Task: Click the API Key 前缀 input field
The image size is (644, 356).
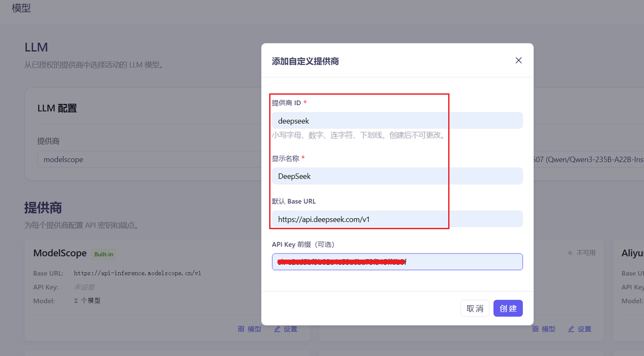Action: [x=397, y=261]
